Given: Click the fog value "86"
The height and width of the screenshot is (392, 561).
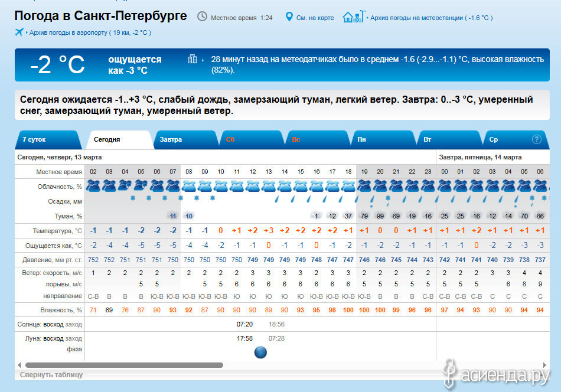Looking at the screenshot, I should click(540, 216).
